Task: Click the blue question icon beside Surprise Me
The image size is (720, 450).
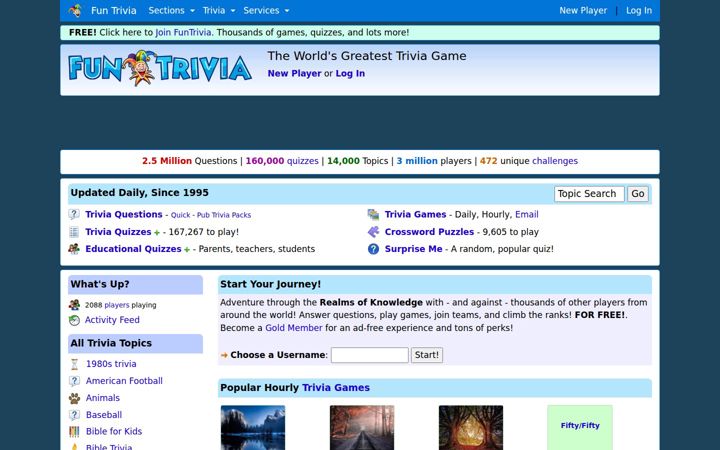Action: click(x=373, y=249)
